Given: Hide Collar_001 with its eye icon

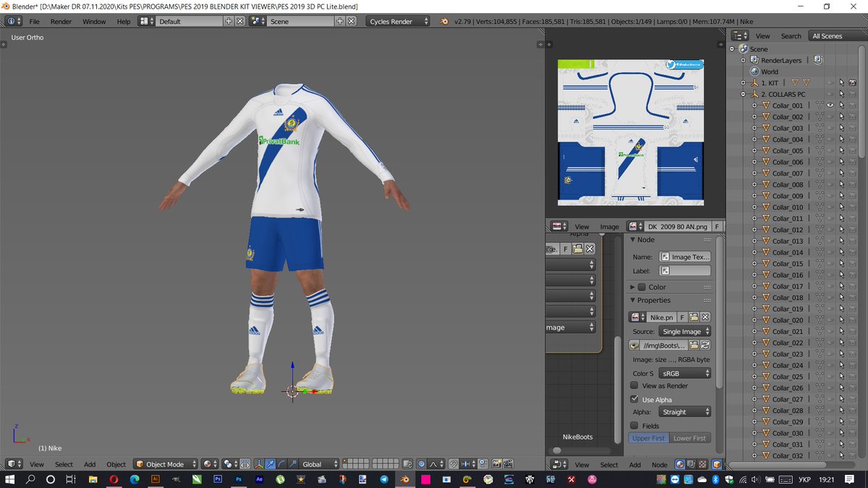Looking at the screenshot, I should click(830, 106).
